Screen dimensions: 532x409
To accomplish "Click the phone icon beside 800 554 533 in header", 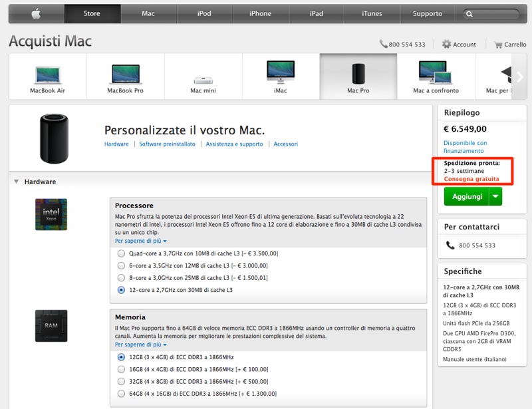I will coord(384,44).
